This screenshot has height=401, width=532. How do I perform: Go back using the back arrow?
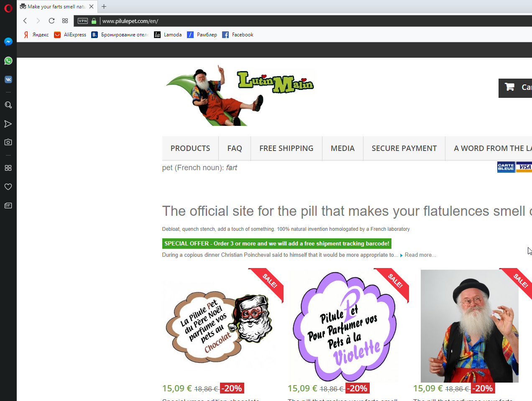click(25, 21)
